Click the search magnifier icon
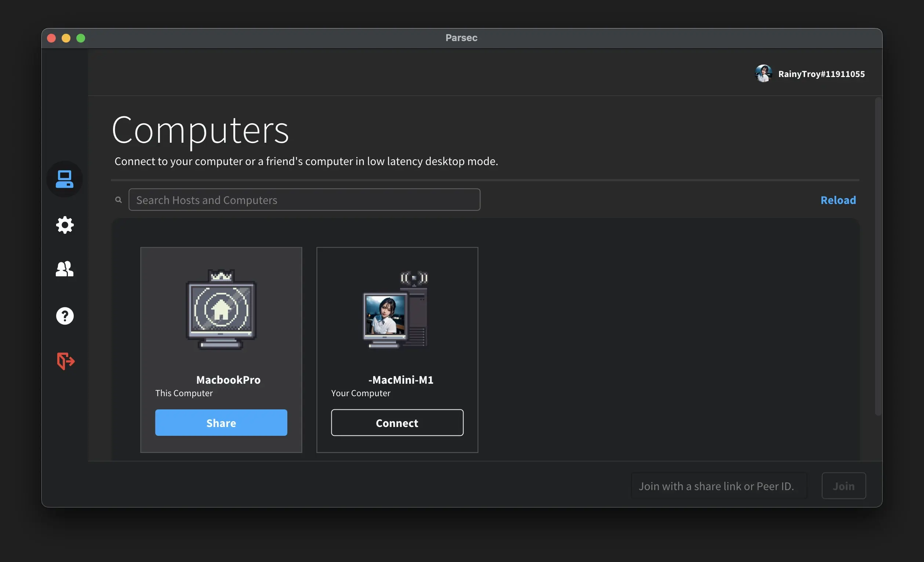The width and height of the screenshot is (924, 562). click(119, 200)
